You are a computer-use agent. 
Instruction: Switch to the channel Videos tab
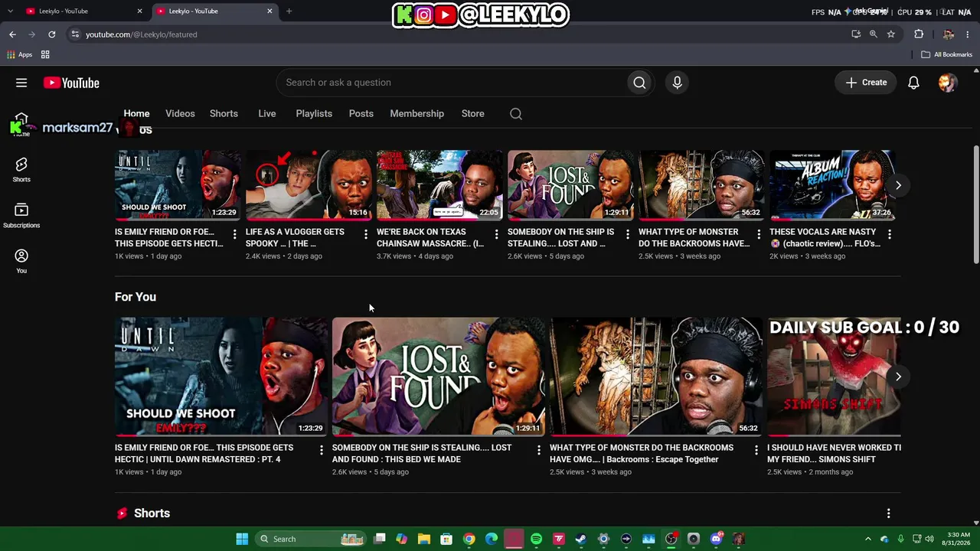[180, 114]
